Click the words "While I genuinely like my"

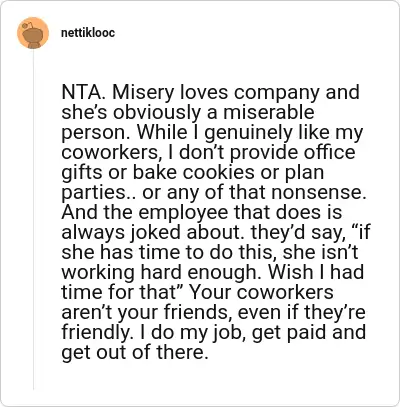(x=250, y=133)
